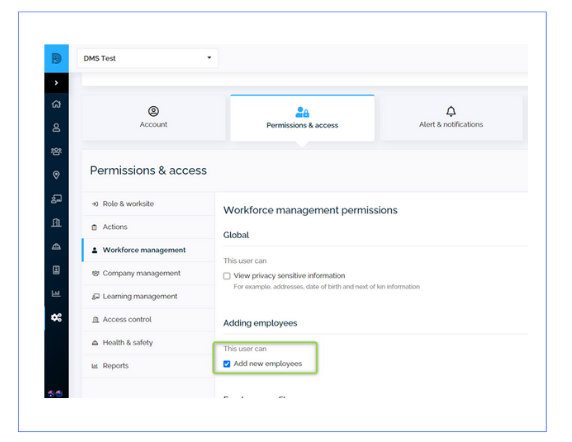Open the person profile sidebar icon
572x442 pixels.
(x=56, y=128)
